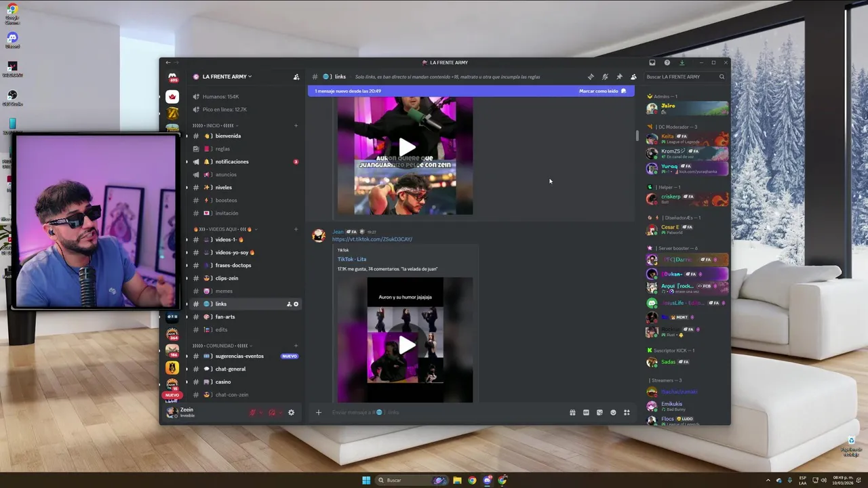The width and height of the screenshot is (868, 488).
Task: Open the casino channel
Action: [x=245, y=382]
